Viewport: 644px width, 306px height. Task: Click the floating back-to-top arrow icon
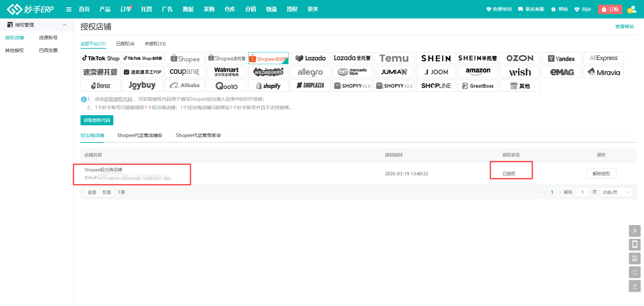(635, 286)
